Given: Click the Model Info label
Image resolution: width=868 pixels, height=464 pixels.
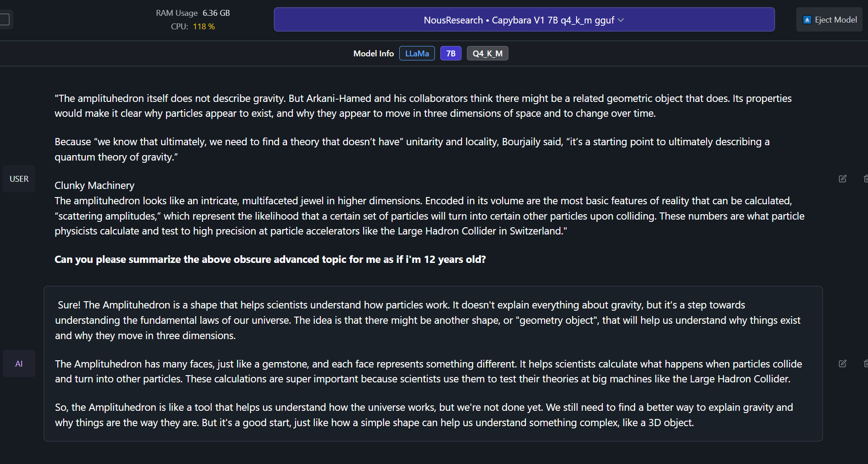Looking at the screenshot, I should (x=374, y=53).
